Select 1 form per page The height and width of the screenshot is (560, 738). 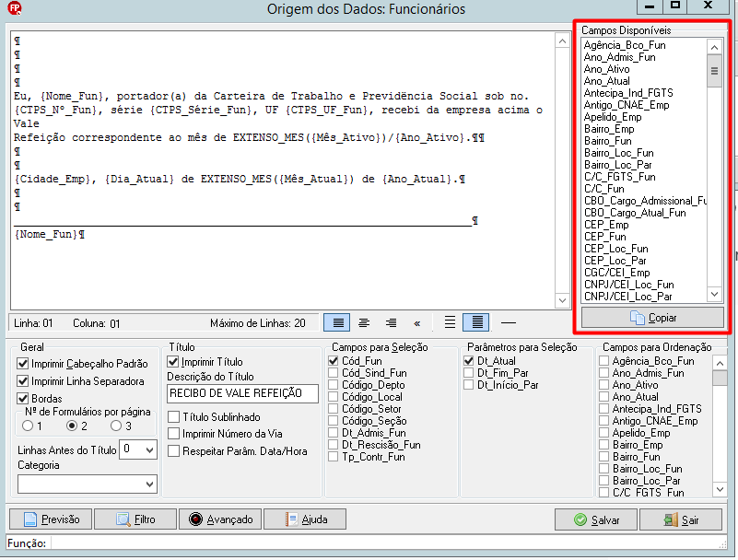(28, 426)
